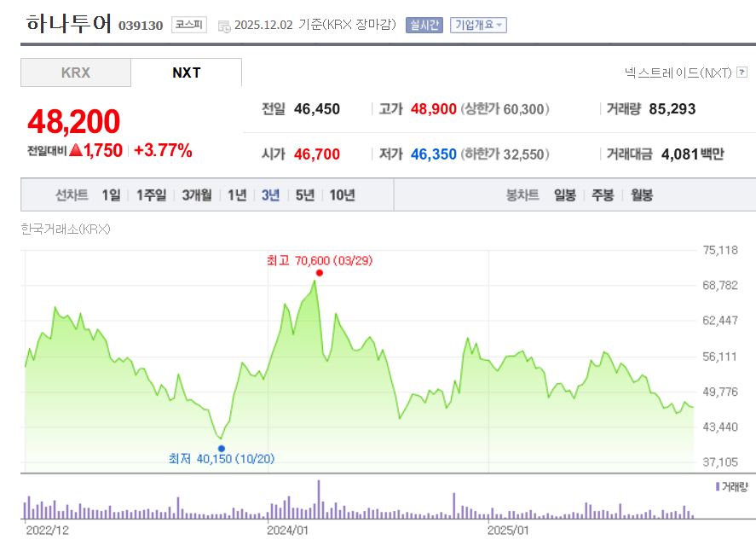
Task: Select the 3년 line chart period
Action: (270, 195)
